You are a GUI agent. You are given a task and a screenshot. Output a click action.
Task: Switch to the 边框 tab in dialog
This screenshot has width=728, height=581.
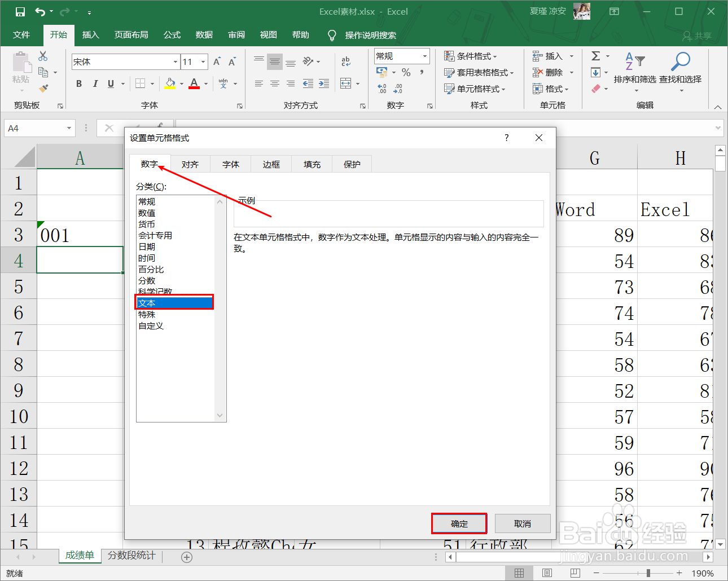pyautogui.click(x=271, y=164)
